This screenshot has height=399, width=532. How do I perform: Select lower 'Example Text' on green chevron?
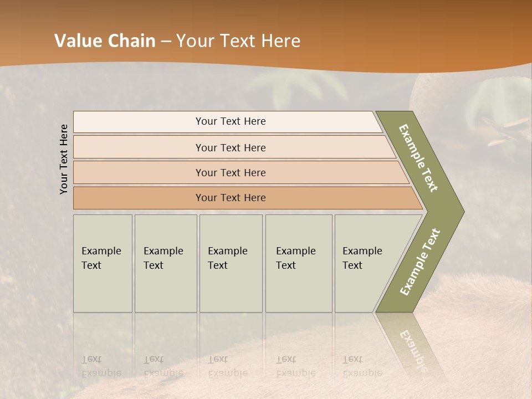click(420, 262)
